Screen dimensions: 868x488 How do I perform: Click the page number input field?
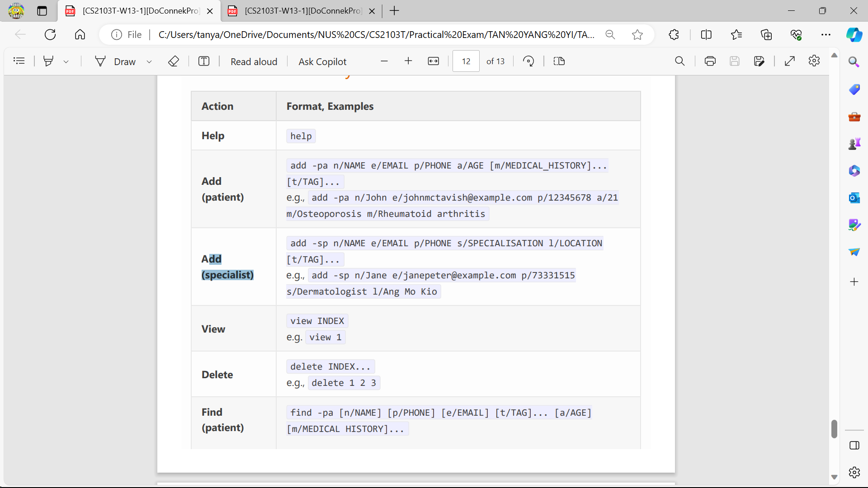[x=466, y=61]
